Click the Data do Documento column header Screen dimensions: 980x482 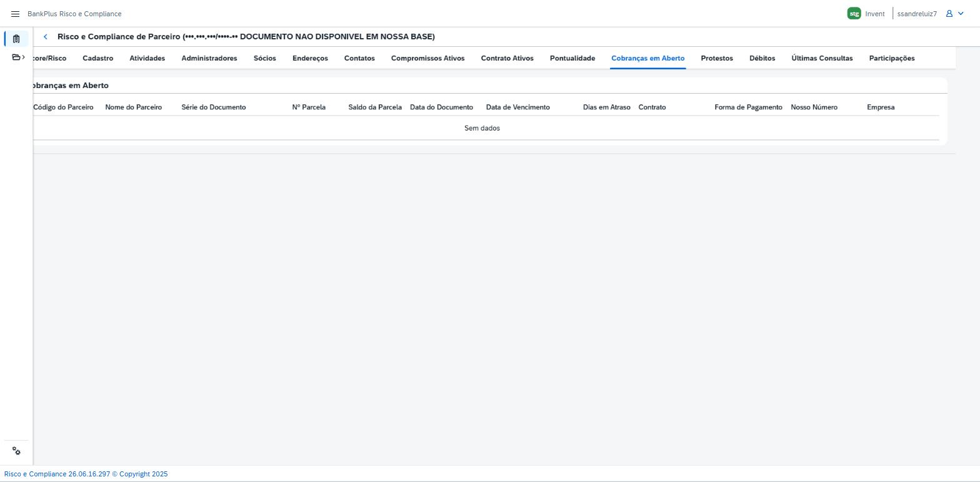point(442,107)
